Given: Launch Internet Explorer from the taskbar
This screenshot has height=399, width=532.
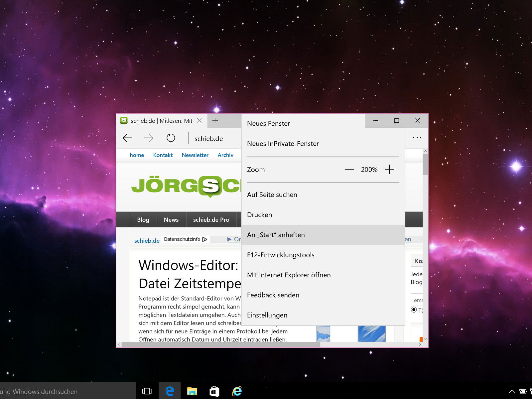Looking at the screenshot, I should click(237, 391).
